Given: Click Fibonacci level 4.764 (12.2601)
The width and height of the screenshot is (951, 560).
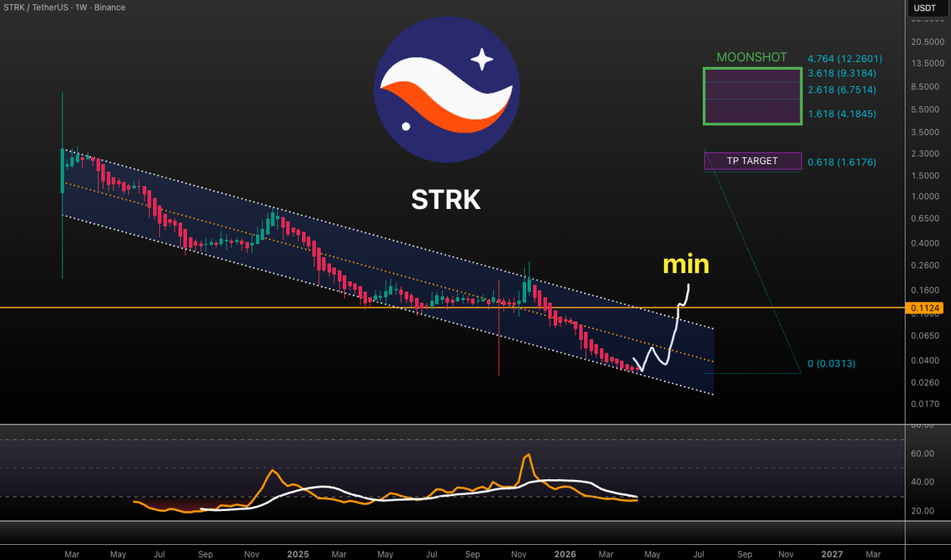Looking at the screenshot, I should click(844, 59).
